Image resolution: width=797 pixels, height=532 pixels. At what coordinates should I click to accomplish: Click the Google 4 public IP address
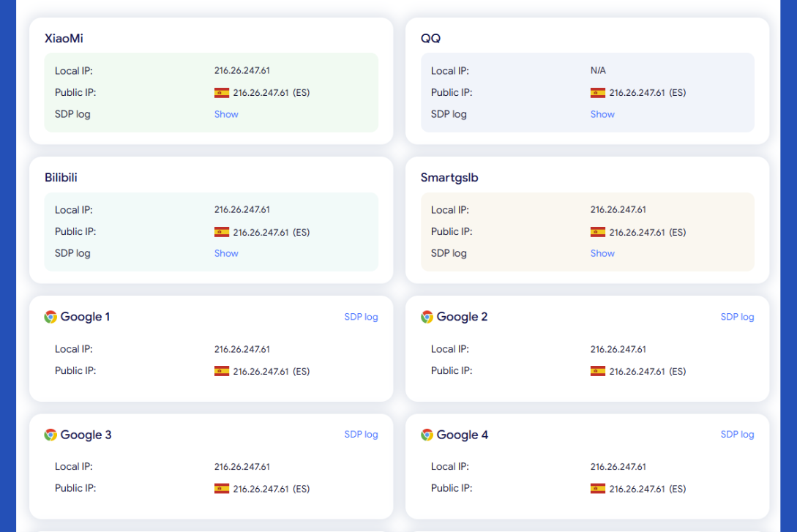[x=637, y=489]
